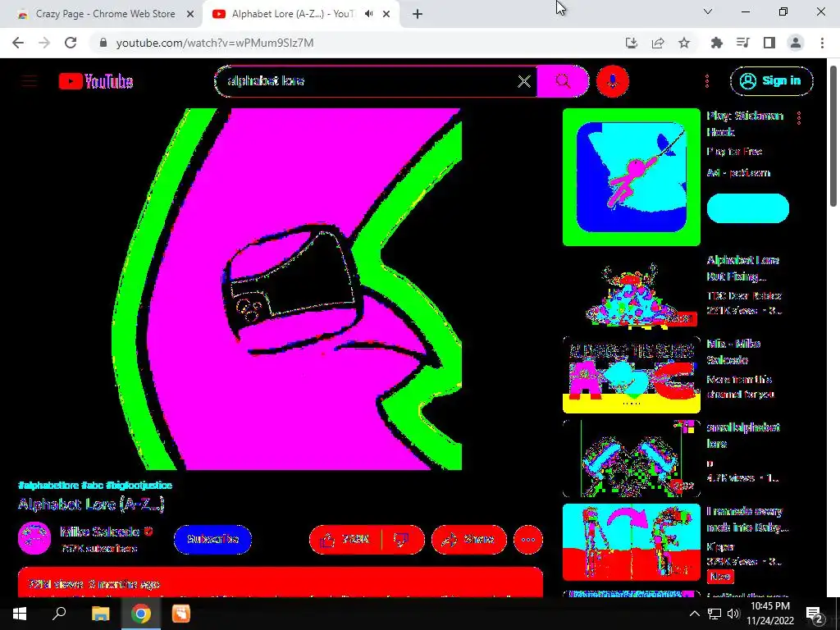Open Mix - Mike Salcedo playlist thumbnail

[x=631, y=375]
